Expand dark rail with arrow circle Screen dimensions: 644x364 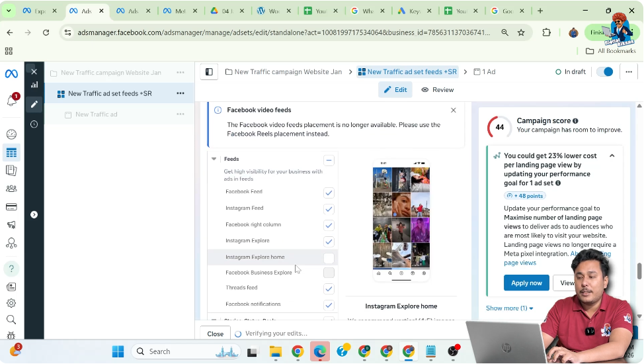tap(34, 214)
